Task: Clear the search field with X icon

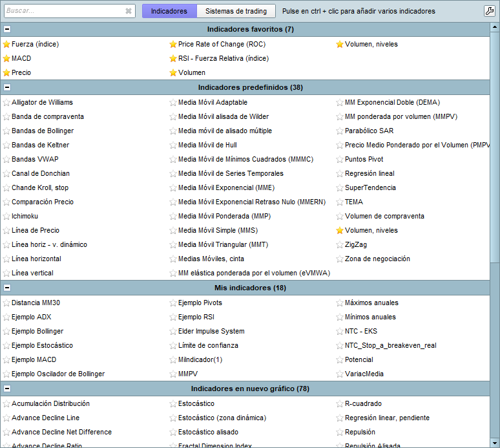Action: point(129,11)
